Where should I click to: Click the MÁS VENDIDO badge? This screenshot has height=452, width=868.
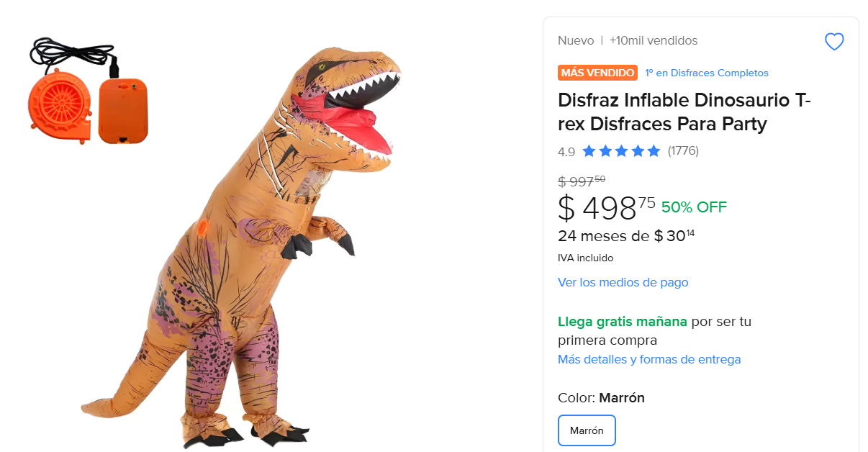click(x=597, y=73)
